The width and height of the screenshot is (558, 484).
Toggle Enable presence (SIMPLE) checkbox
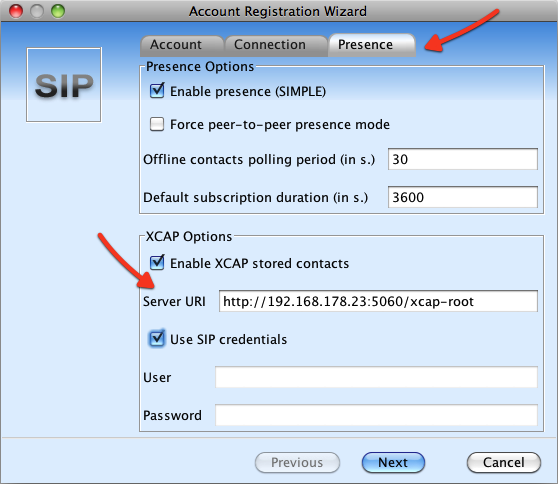[157, 91]
